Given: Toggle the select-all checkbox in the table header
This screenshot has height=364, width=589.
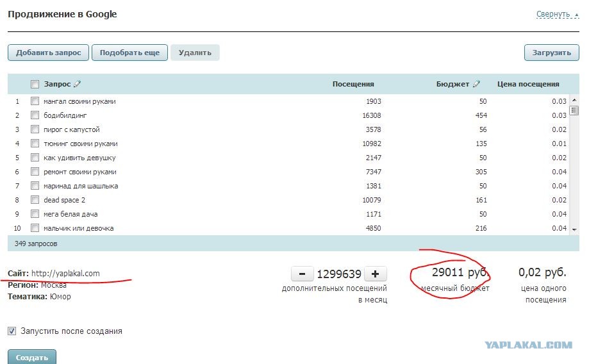Looking at the screenshot, I should pos(35,84).
